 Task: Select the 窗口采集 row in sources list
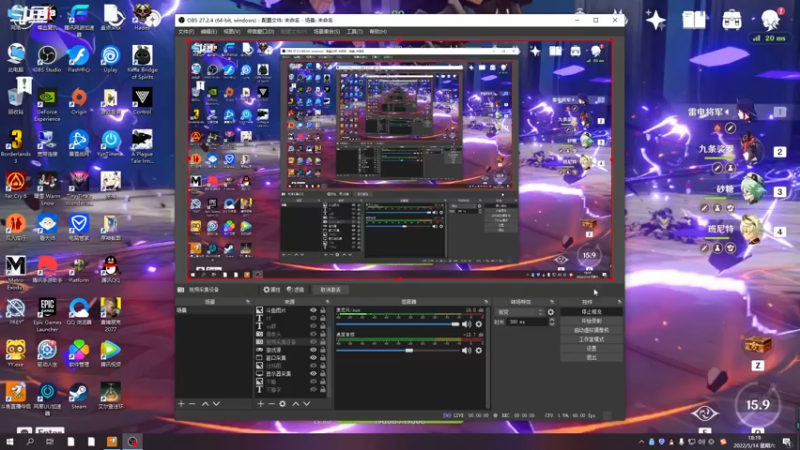(x=291, y=358)
